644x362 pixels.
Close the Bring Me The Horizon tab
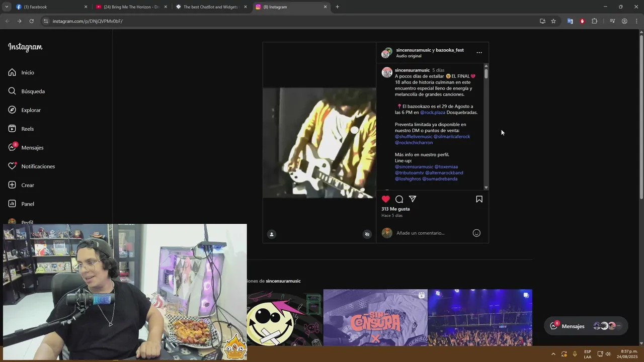coord(166,7)
